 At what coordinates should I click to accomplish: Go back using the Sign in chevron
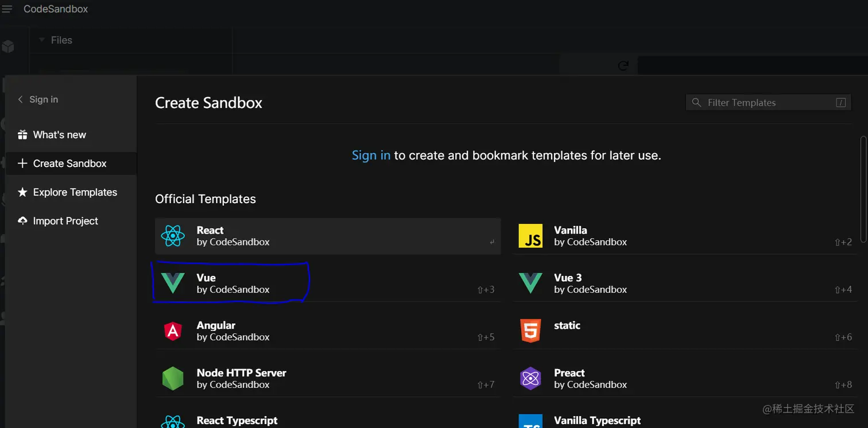(x=21, y=99)
